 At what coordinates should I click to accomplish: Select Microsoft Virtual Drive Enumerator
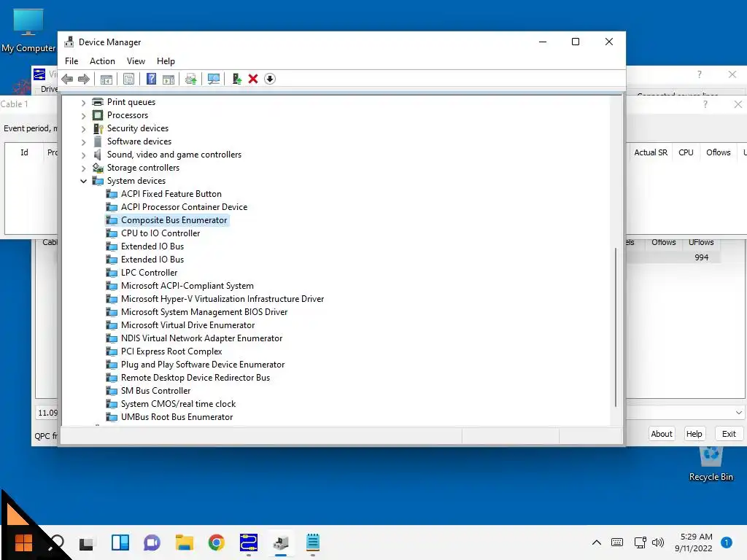coord(187,325)
